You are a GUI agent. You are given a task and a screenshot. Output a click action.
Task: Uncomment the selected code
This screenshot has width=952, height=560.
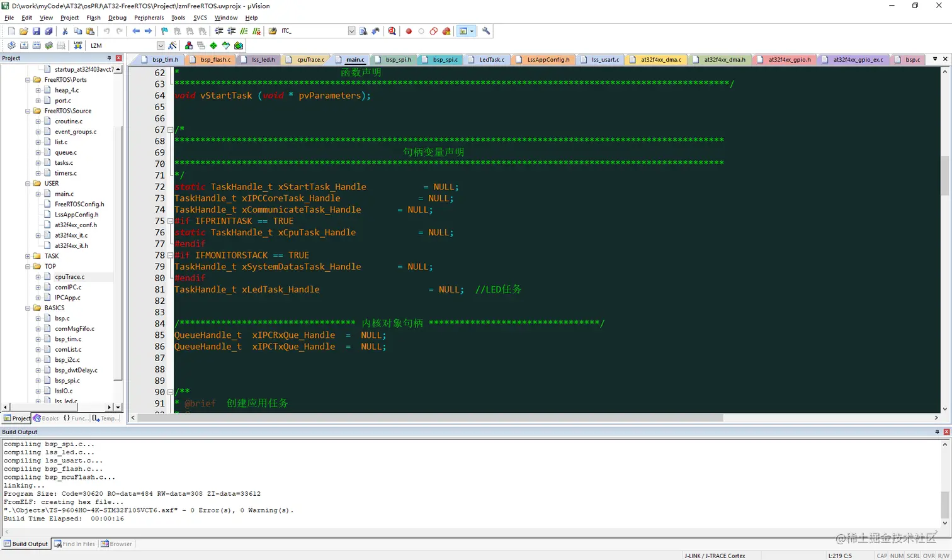pyautogui.click(x=256, y=31)
